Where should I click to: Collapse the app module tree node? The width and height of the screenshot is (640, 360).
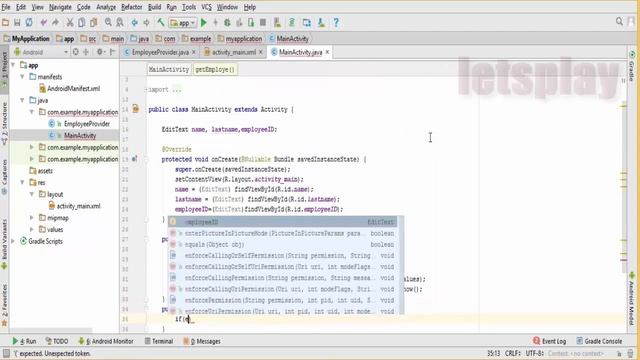[x=13, y=65]
